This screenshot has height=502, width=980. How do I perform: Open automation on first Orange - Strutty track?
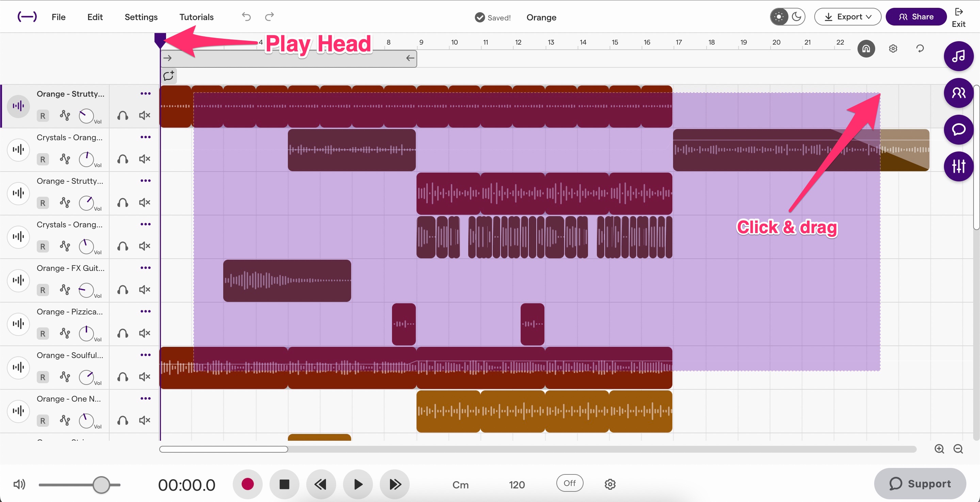click(x=65, y=115)
